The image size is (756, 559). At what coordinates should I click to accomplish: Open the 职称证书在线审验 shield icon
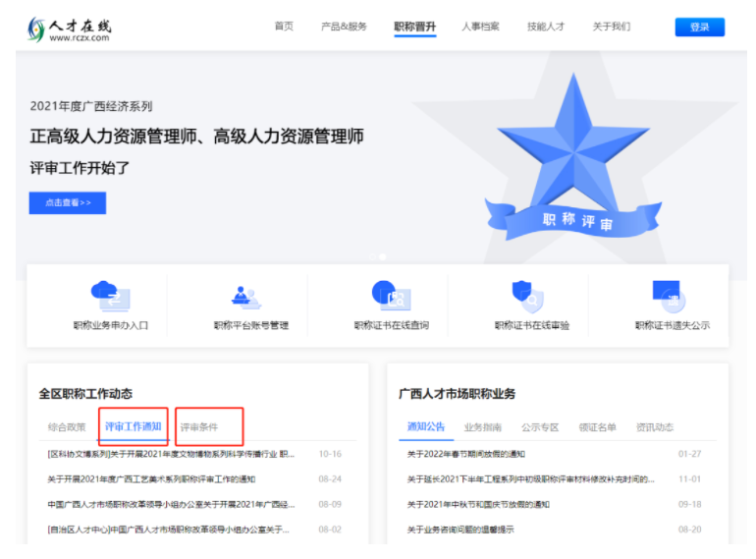click(x=530, y=295)
